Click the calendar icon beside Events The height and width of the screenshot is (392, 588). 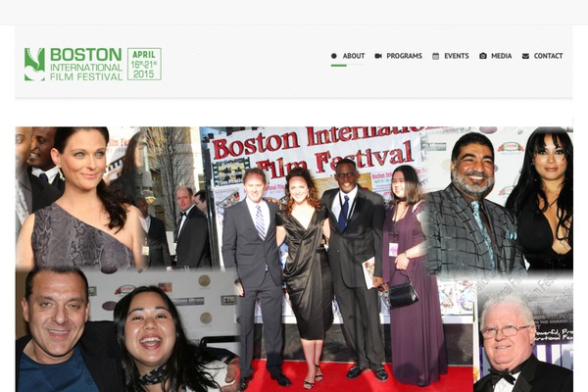[x=435, y=56]
